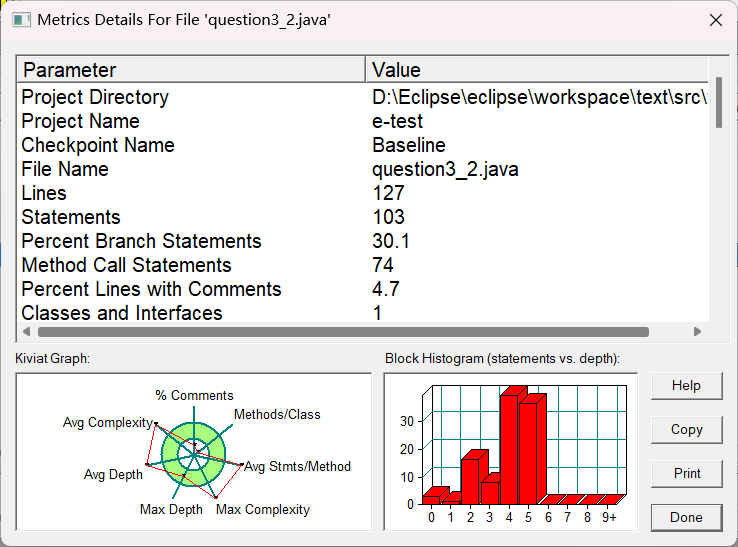Select the Project Directory row
Viewport: 738px width, 547px height.
tap(362, 97)
